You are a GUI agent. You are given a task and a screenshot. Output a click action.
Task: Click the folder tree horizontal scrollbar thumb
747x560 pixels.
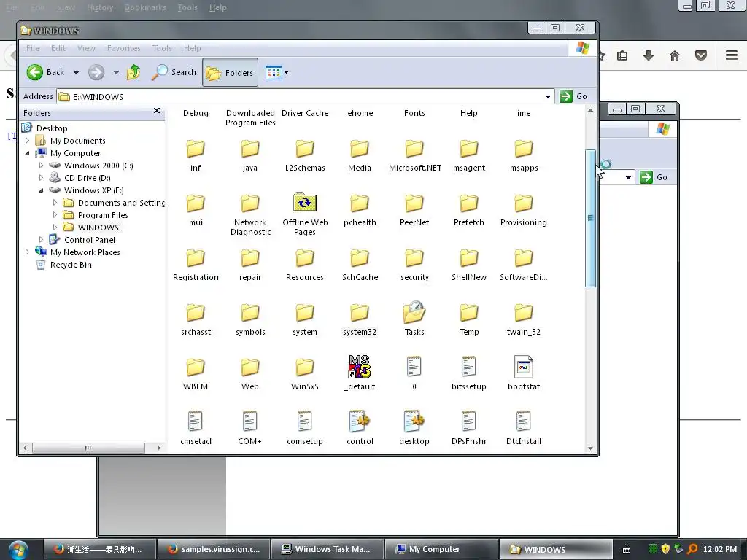click(88, 448)
